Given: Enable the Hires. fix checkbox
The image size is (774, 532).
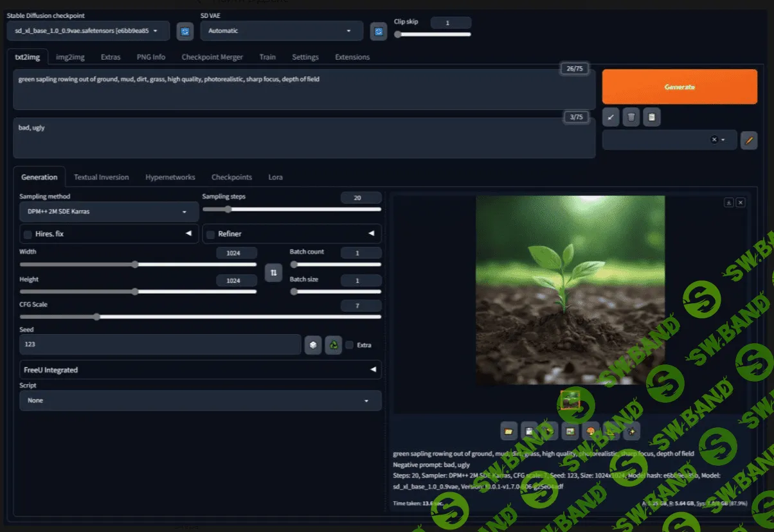Looking at the screenshot, I should click(x=28, y=235).
